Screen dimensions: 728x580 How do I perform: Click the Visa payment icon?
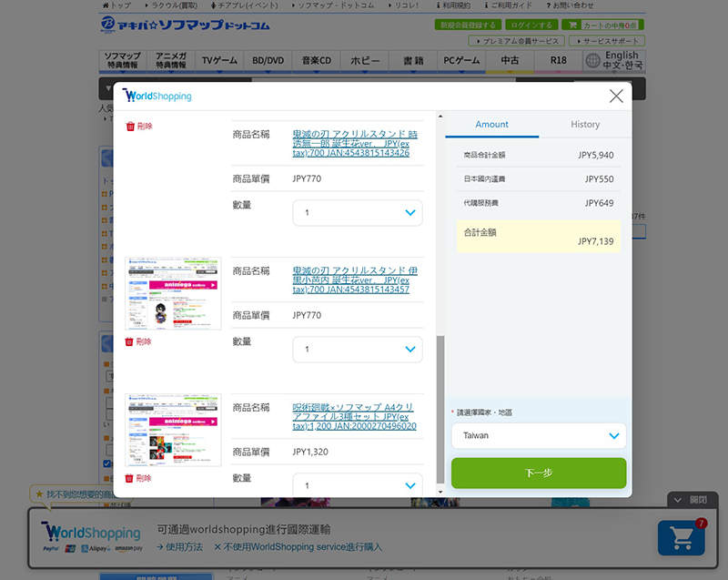pos(70,548)
